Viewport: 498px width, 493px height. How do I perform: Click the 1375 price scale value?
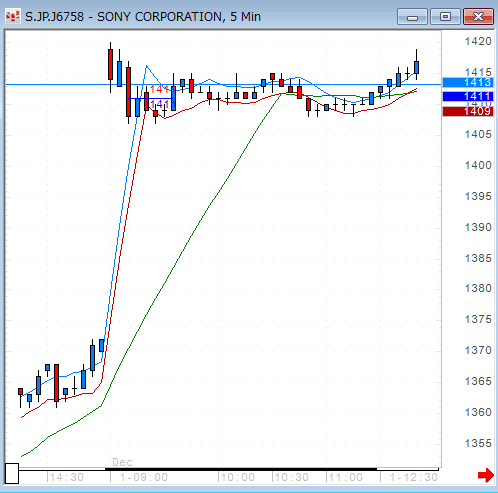click(x=478, y=319)
